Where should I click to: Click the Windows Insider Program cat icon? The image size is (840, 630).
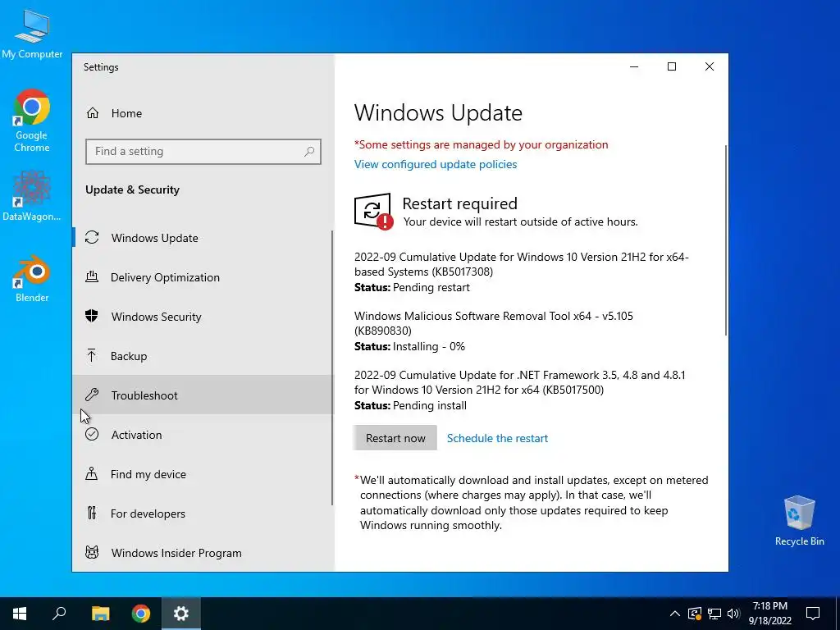click(92, 552)
